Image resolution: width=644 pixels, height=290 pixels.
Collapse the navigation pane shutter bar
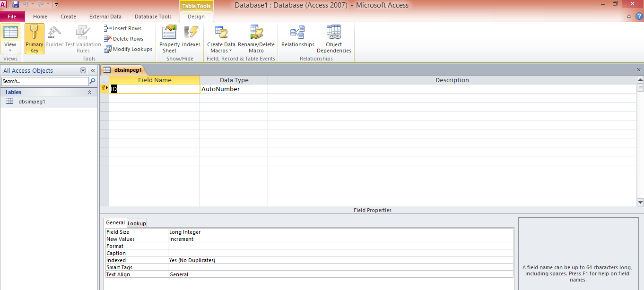tap(93, 70)
